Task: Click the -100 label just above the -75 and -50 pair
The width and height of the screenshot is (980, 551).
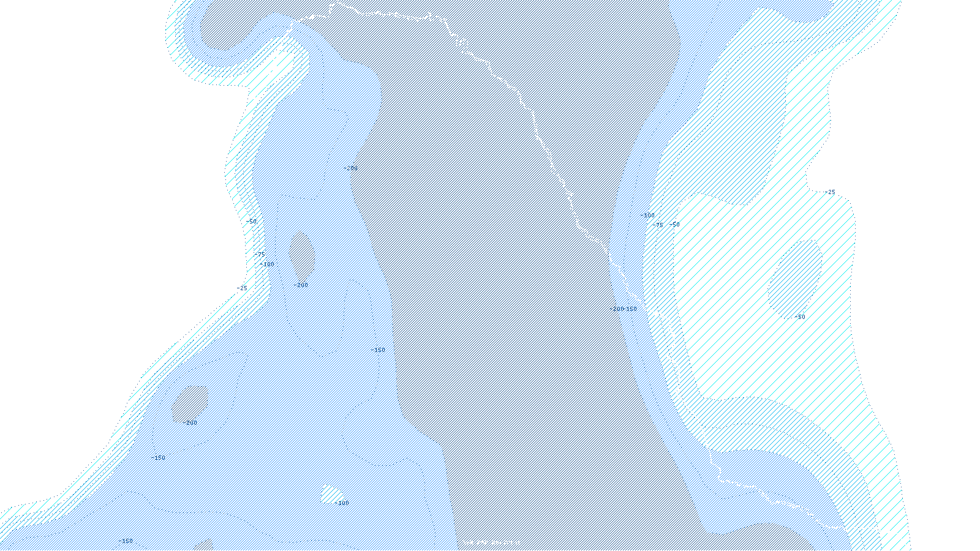Action: (x=647, y=216)
